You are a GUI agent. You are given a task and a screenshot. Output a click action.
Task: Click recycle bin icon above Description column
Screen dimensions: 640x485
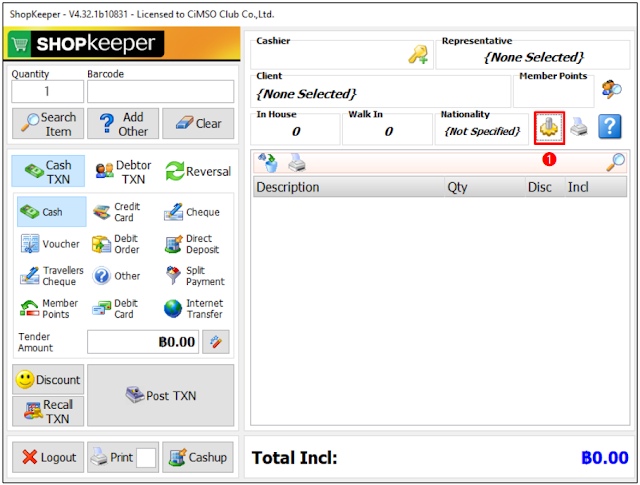tap(268, 162)
